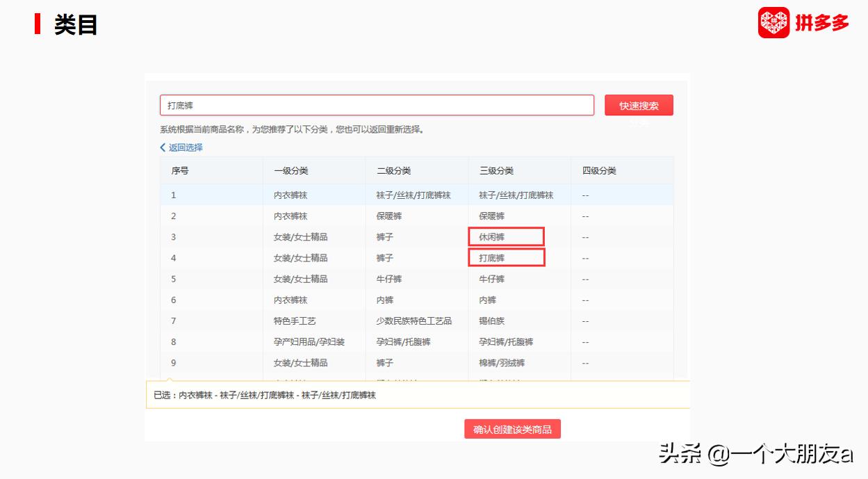
Task: Click the red 类目 title marker
Action: click(x=38, y=24)
